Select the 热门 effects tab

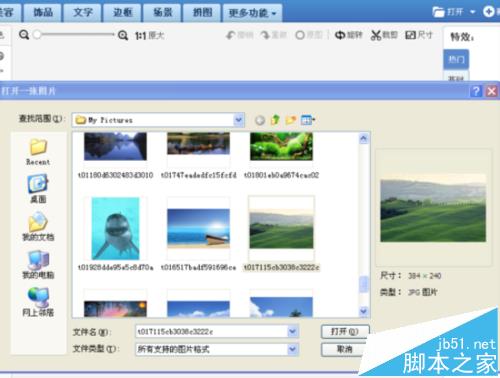click(x=456, y=59)
